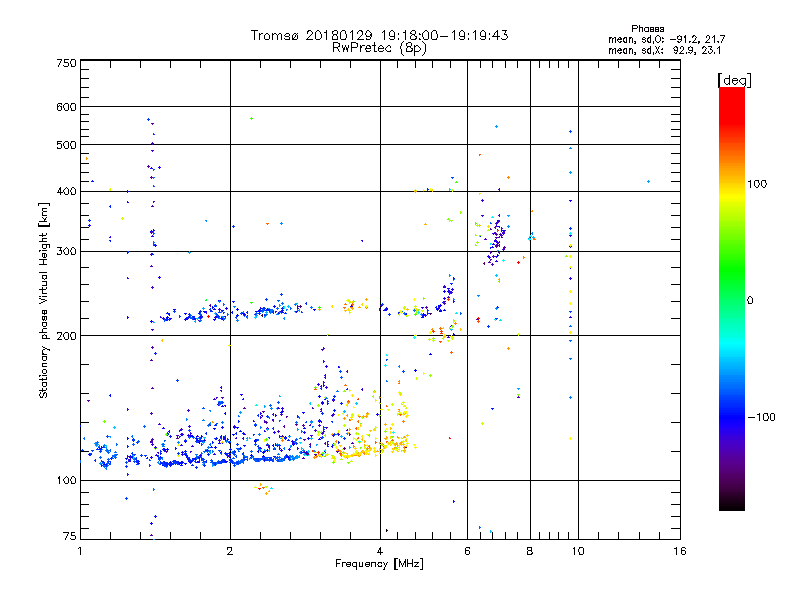This screenshot has width=800, height=600.
Task: Click the 'Stationary phase Virtual Height [km]' axis title
Action: pos(43,300)
